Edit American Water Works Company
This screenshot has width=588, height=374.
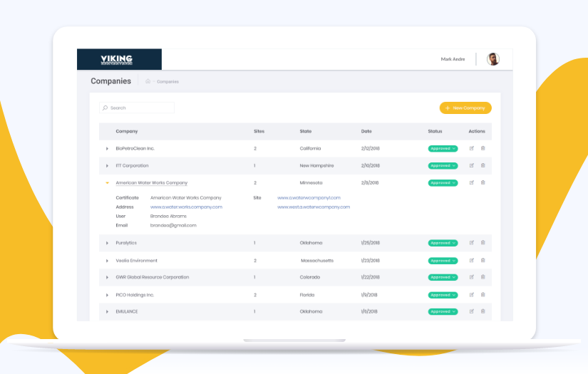click(x=471, y=182)
